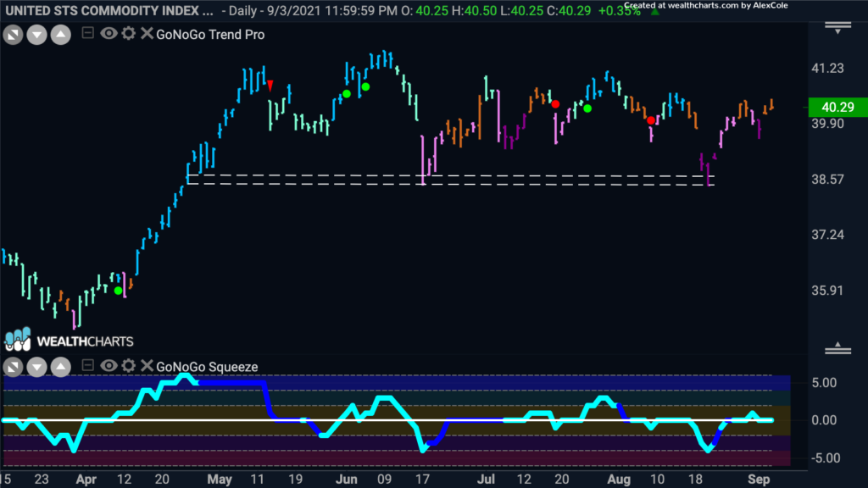Click the 41.23 price axis label
Image resolution: width=868 pixels, height=488 pixels.
point(827,68)
